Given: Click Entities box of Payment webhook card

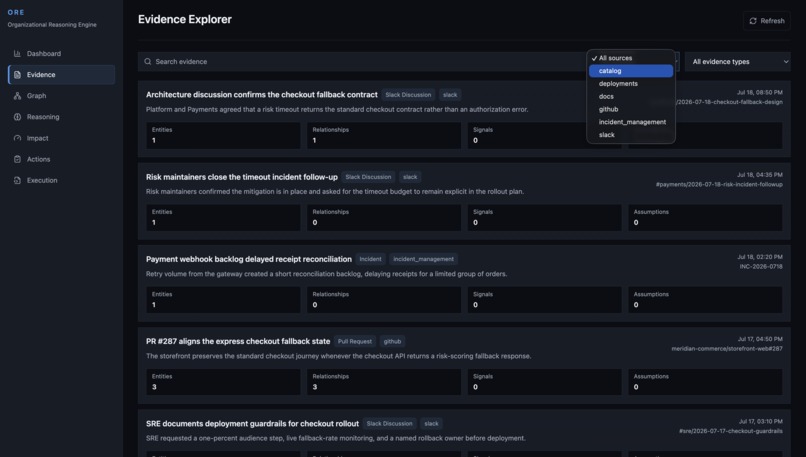Looking at the screenshot, I should [x=223, y=300].
